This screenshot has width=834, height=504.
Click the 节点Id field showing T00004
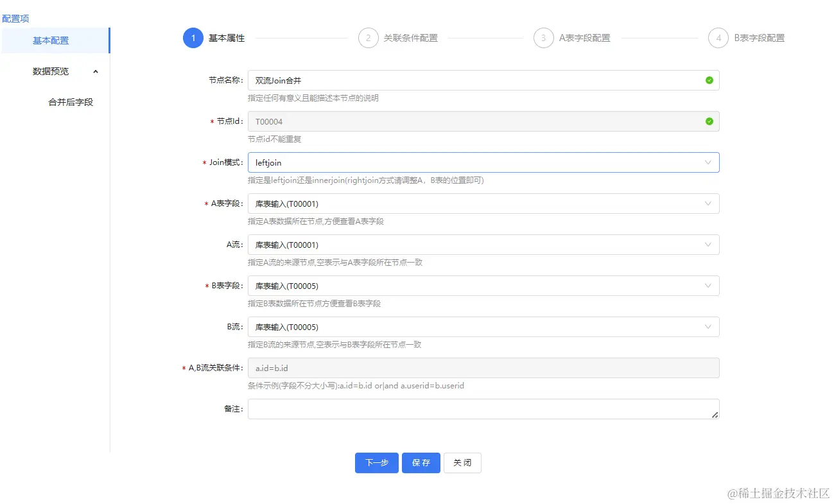483,121
